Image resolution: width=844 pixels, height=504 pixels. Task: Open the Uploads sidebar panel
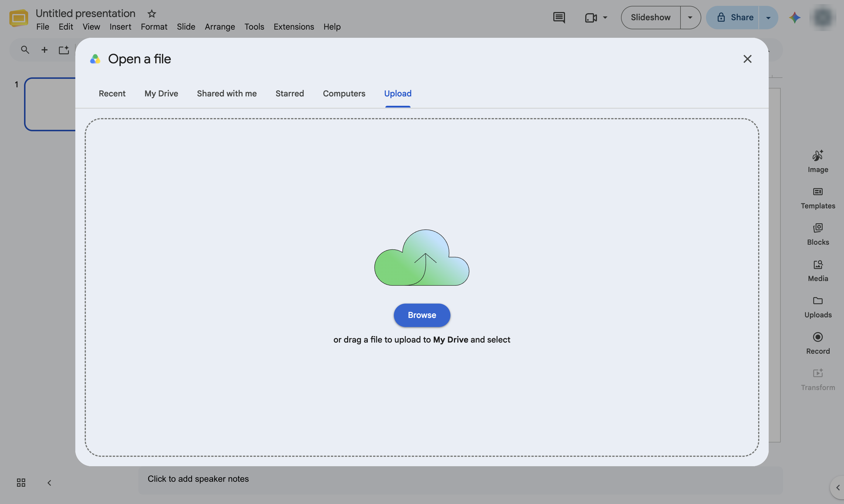click(x=818, y=307)
